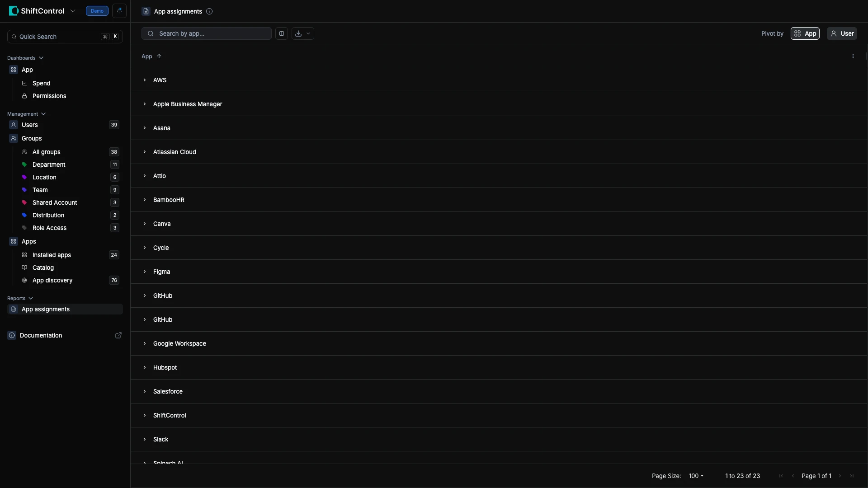Expand the Google Workspace row

point(145,343)
